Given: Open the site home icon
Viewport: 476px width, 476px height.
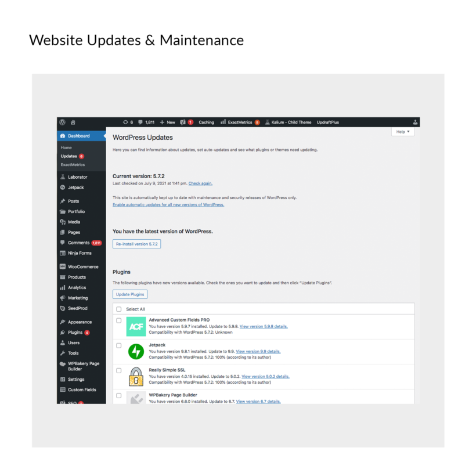Looking at the screenshot, I should click(x=73, y=122).
